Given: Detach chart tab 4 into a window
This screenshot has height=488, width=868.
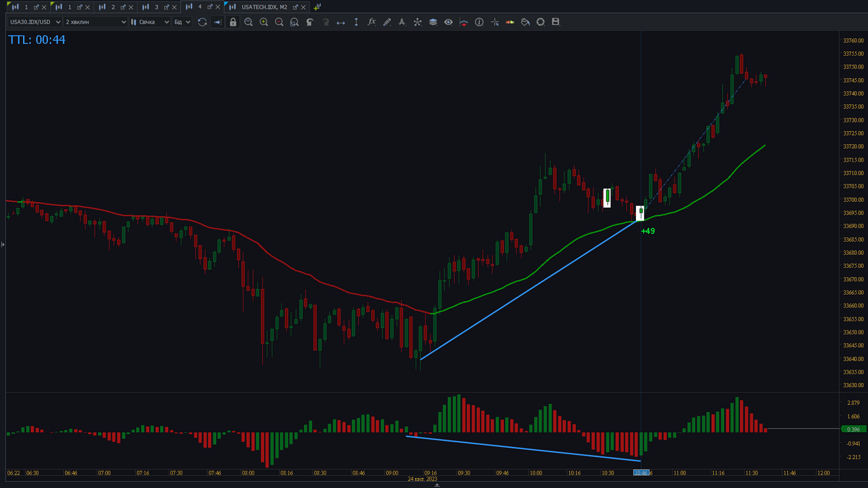Looking at the screenshot, I should (x=210, y=7).
